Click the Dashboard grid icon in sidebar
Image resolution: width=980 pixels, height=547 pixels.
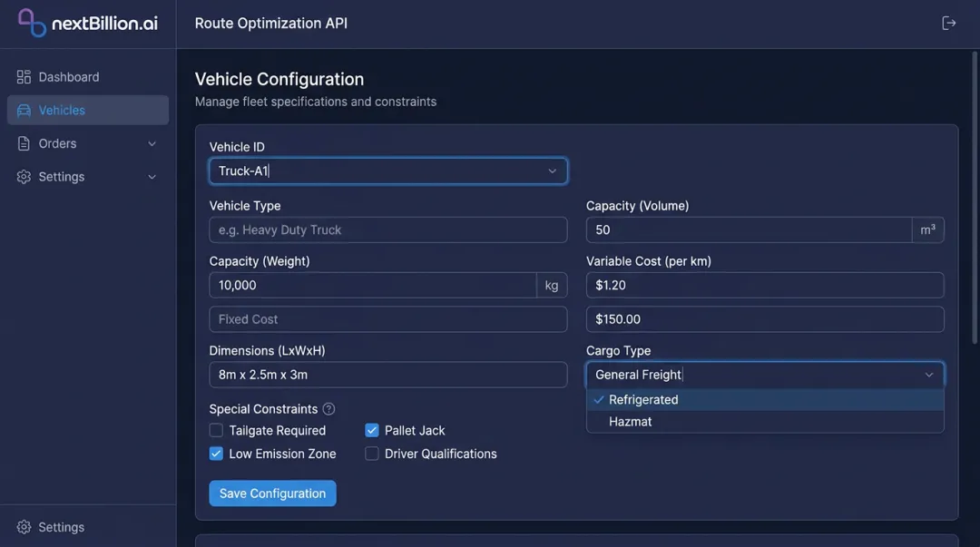[24, 77]
